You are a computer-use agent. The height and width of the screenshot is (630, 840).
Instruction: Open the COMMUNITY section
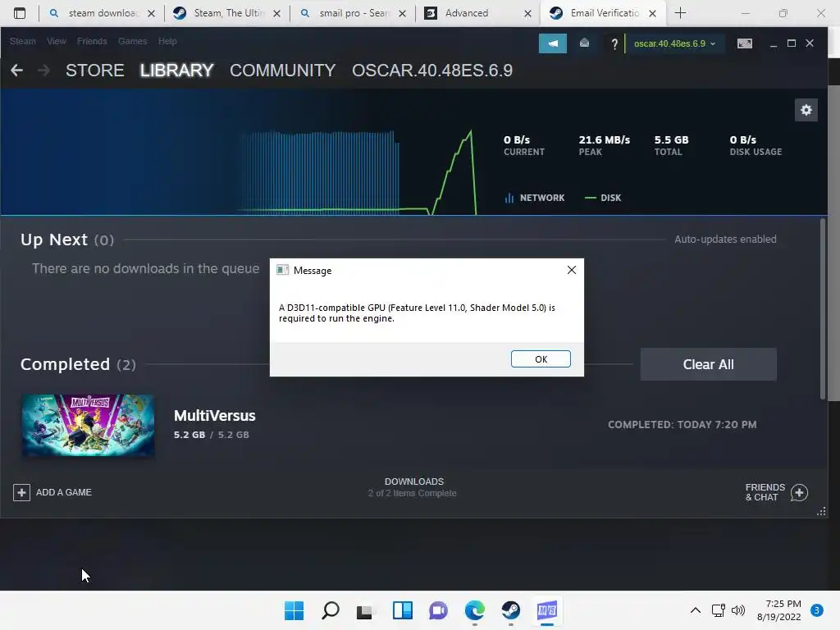282,71
